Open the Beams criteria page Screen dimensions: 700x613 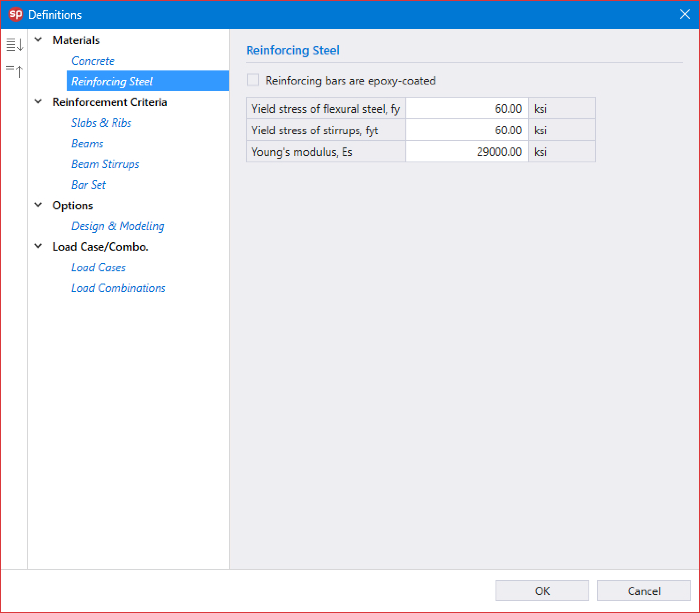pos(88,143)
